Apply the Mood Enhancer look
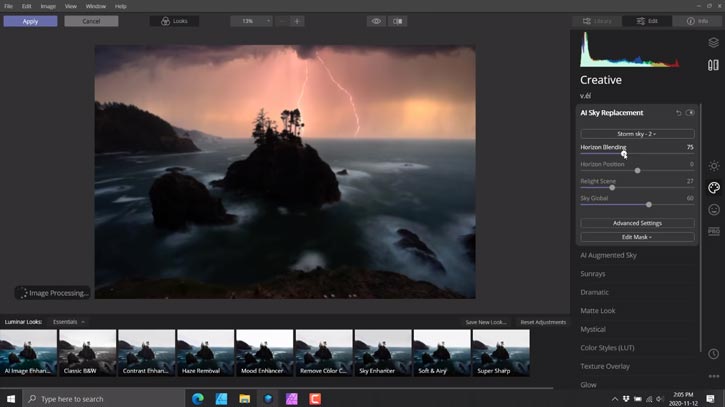 coord(264,352)
